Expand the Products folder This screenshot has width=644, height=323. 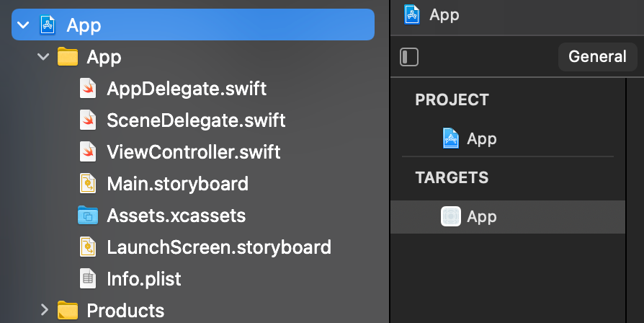point(45,310)
